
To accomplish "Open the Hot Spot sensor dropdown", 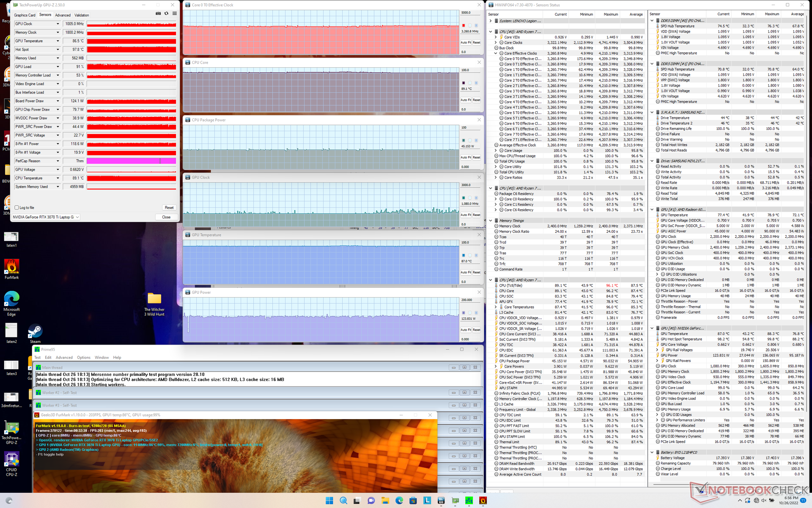I will (58, 50).
